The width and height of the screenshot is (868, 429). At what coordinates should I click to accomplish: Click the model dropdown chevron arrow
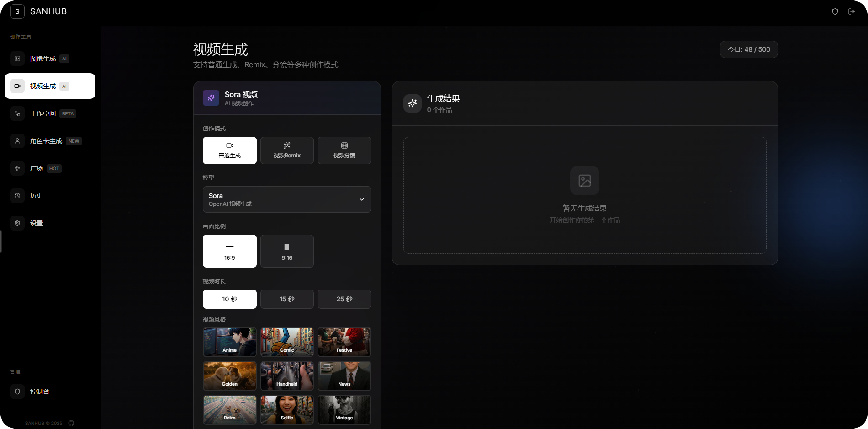(x=362, y=199)
